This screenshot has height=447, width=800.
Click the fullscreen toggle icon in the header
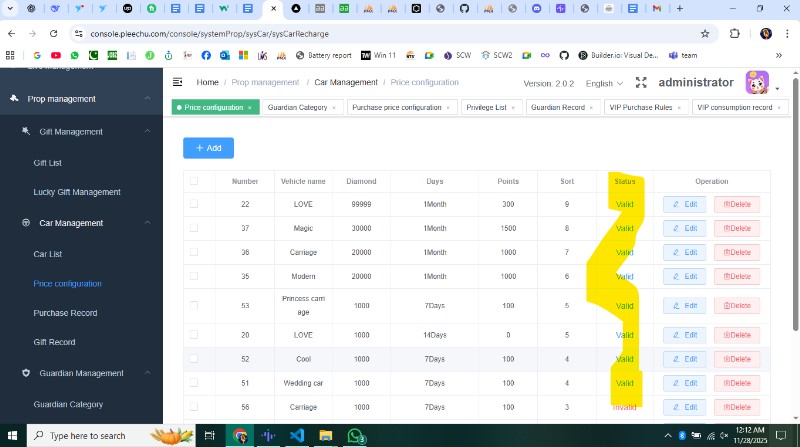pyautogui.click(x=641, y=82)
